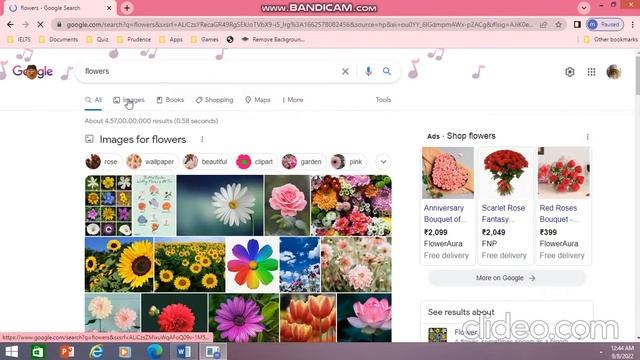Open Windows Start menu

11,351
